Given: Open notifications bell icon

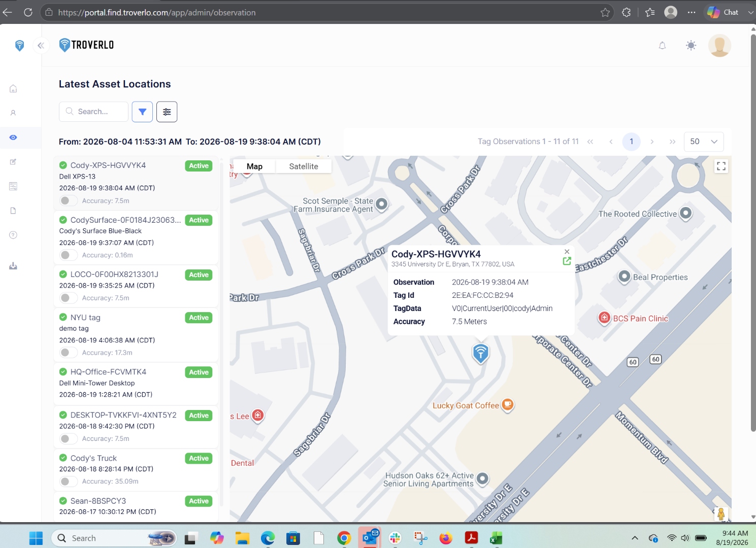Looking at the screenshot, I should (x=662, y=46).
